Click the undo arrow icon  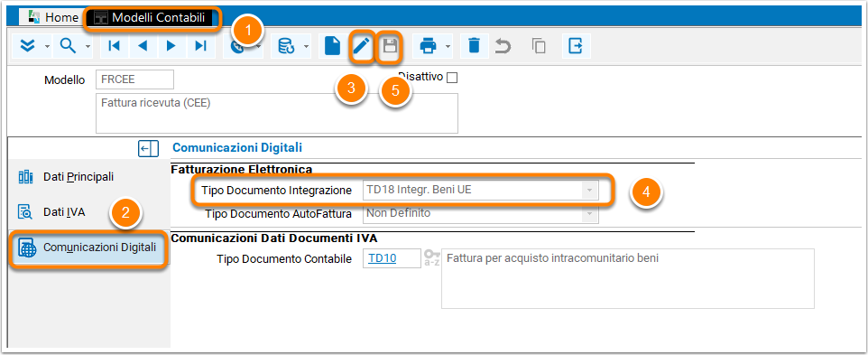click(503, 46)
